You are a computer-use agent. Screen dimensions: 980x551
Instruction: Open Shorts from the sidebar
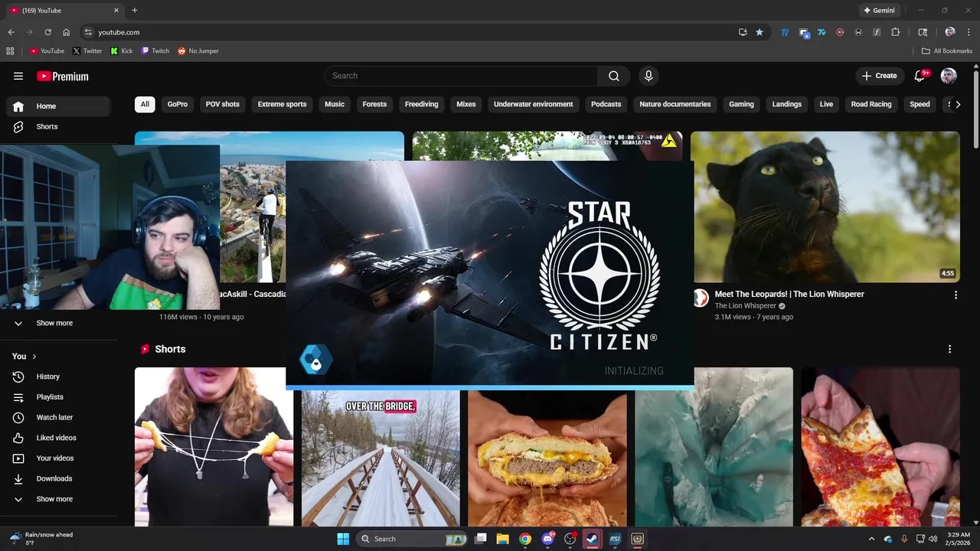coord(58,126)
